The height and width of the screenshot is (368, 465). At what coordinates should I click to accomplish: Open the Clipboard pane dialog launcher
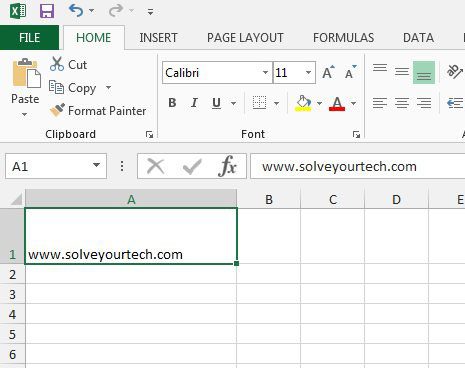coord(149,134)
